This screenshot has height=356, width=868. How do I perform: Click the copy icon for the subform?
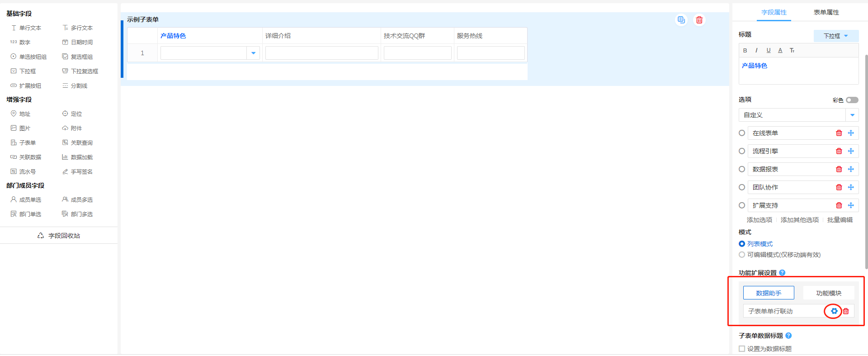(681, 20)
